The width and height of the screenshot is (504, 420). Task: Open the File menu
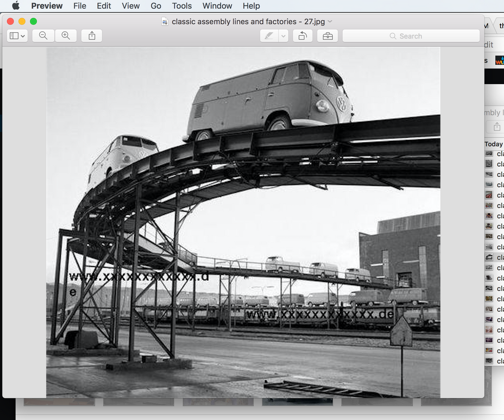[x=80, y=6]
